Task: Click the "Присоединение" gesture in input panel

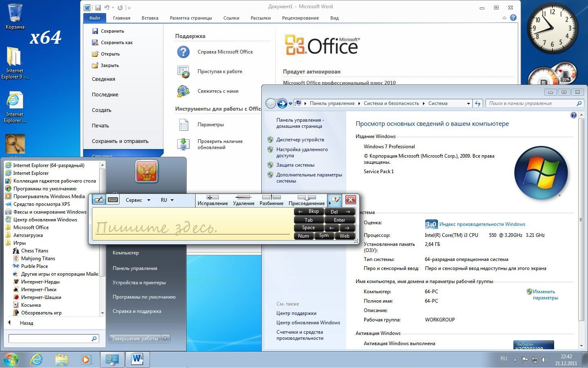Action: pyautogui.click(x=307, y=200)
